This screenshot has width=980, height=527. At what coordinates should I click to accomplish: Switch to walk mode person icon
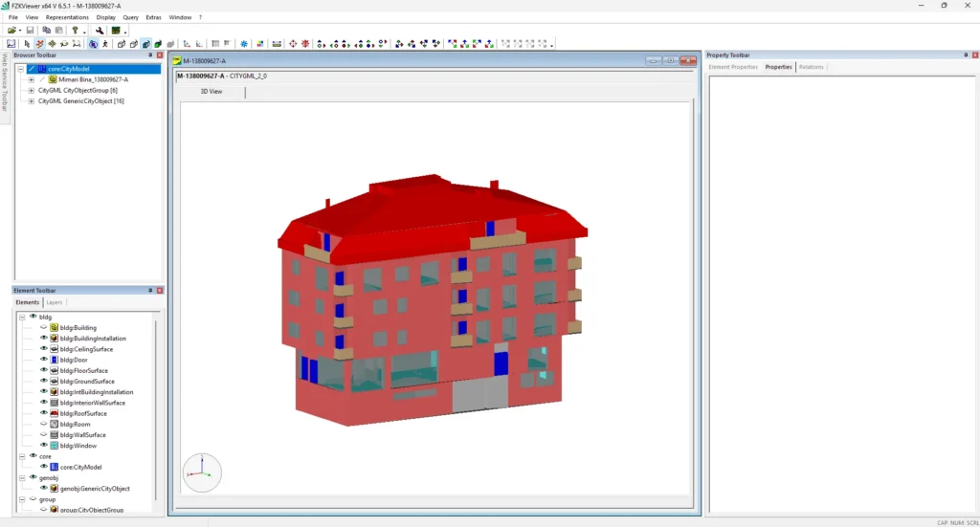coord(105,44)
